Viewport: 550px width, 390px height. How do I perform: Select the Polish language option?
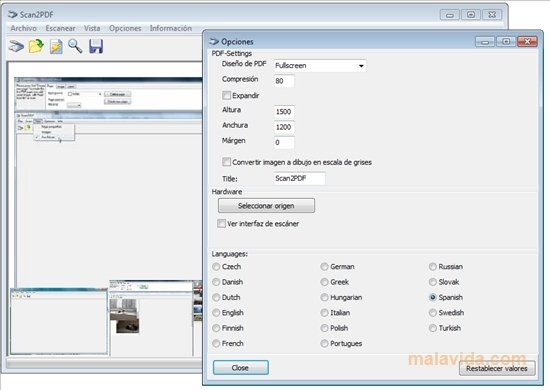point(324,328)
